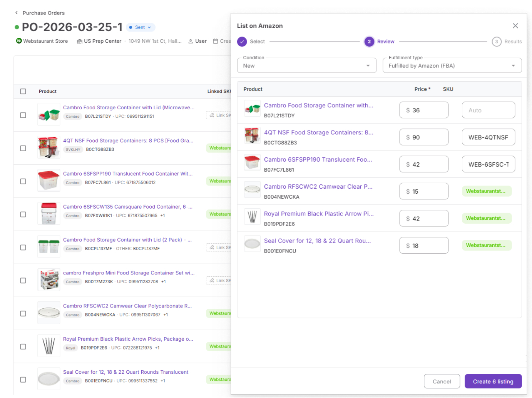Viewport: 532px width, 398px height.
Task: Click the Link SKU icon for B07L21STDY
Action: point(211,115)
